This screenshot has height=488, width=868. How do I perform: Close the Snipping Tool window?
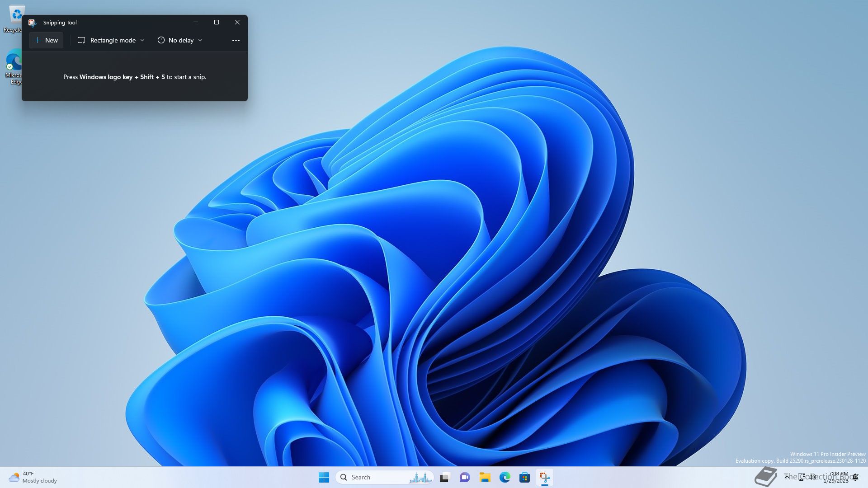[x=237, y=22]
